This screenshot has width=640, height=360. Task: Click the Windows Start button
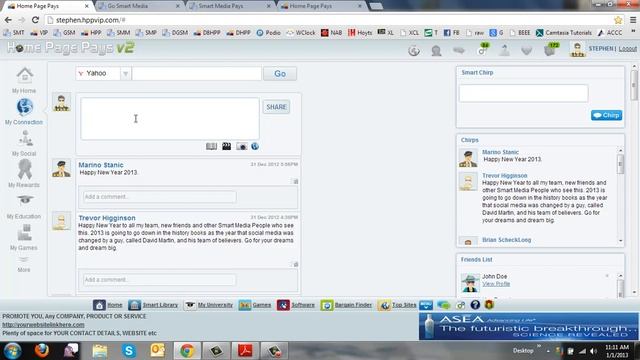click(x=12, y=351)
